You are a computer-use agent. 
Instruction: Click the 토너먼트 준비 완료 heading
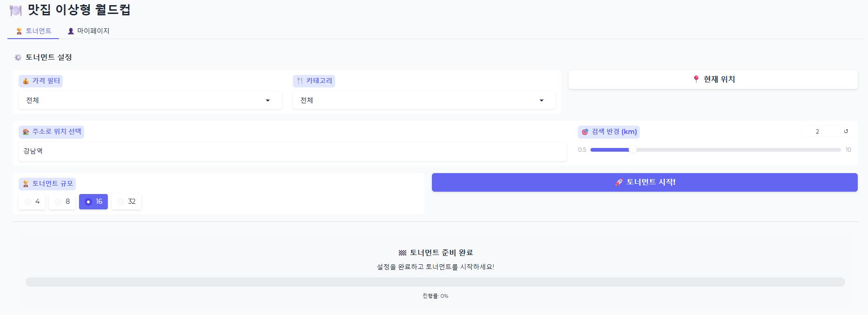436,253
